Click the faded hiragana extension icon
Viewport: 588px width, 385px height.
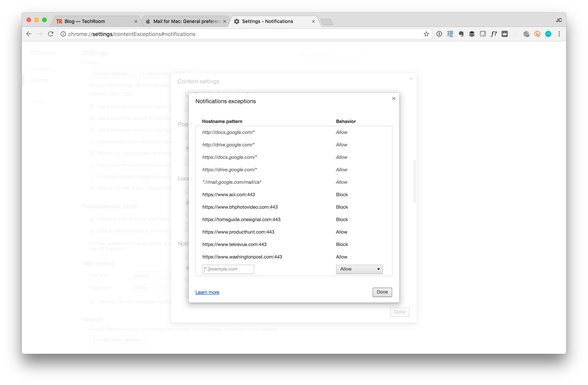point(515,34)
